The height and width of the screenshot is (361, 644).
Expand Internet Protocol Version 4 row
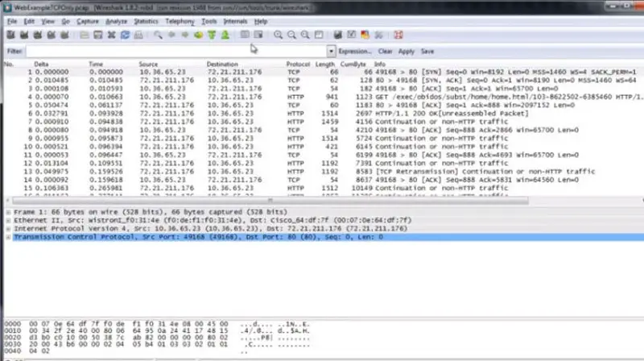(x=8, y=229)
